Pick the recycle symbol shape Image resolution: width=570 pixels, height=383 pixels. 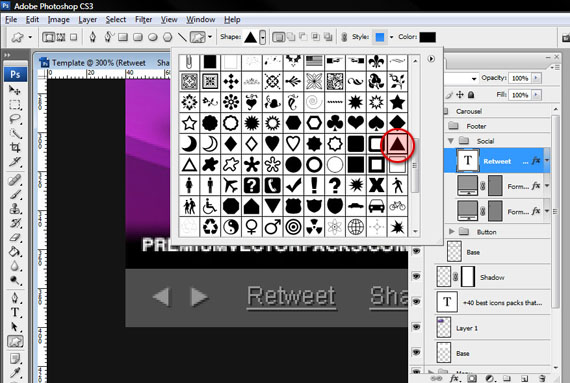(x=210, y=227)
